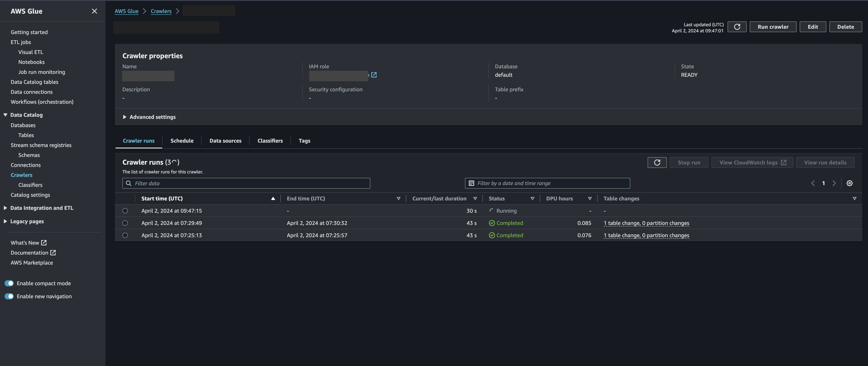Sort by Status column arrow
The width and height of the screenshot is (868, 366).
532,199
